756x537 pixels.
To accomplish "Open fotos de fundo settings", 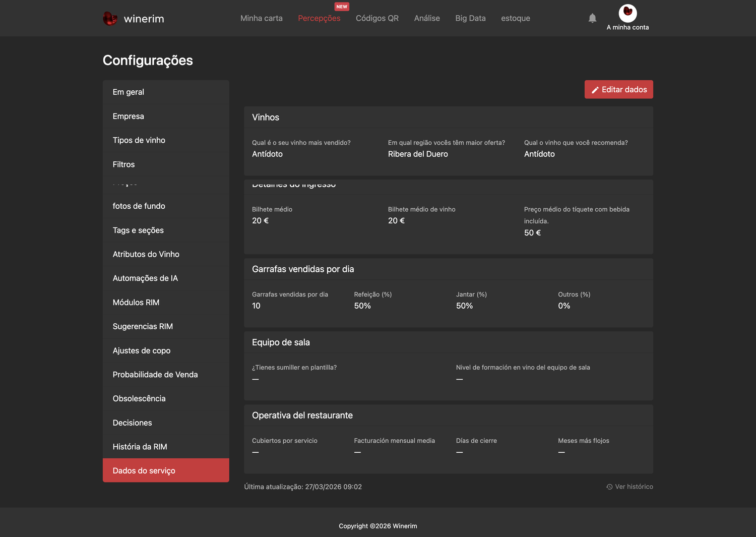I will click(166, 206).
